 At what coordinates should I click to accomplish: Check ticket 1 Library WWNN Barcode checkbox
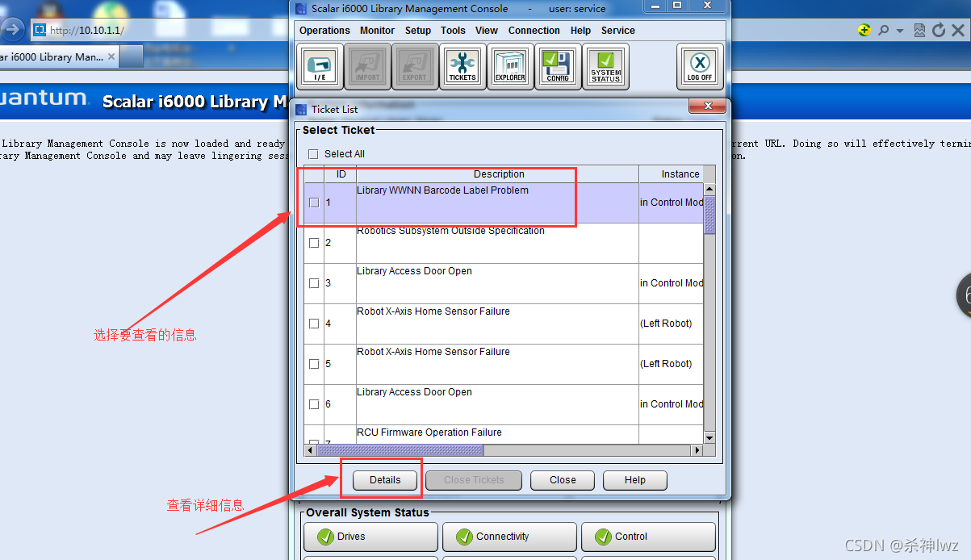[x=314, y=203]
